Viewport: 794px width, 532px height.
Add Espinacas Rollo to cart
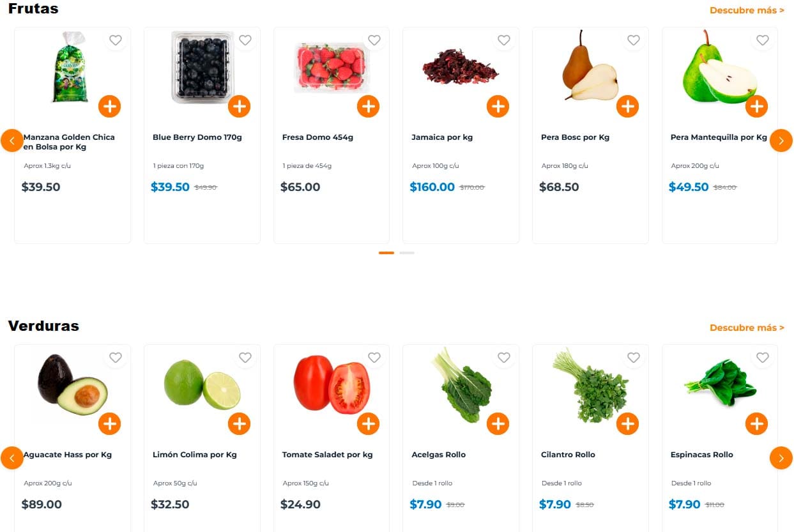tap(756, 423)
